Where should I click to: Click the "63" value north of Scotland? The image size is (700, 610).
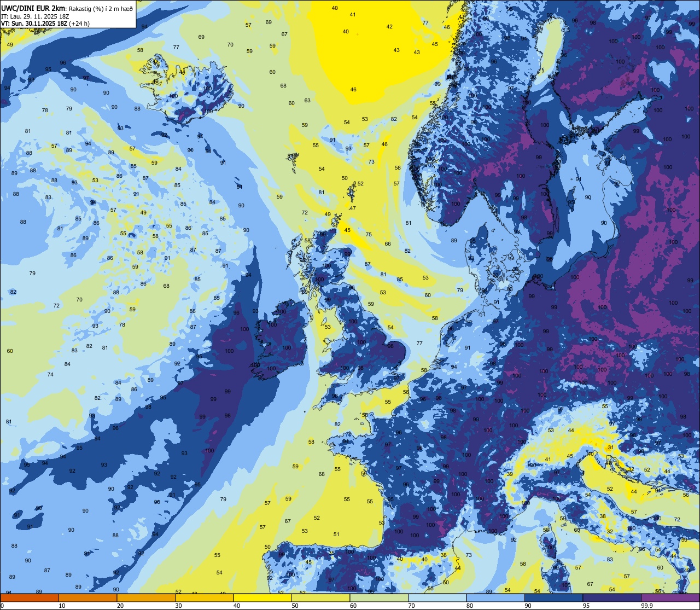tap(307, 100)
